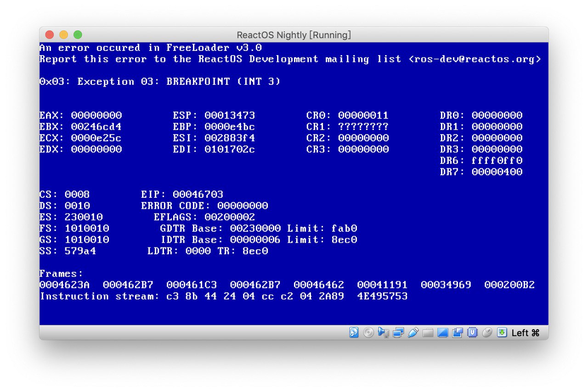Toggle the mouse integration indicator
The height and width of the screenshot is (392, 588).
(487, 333)
